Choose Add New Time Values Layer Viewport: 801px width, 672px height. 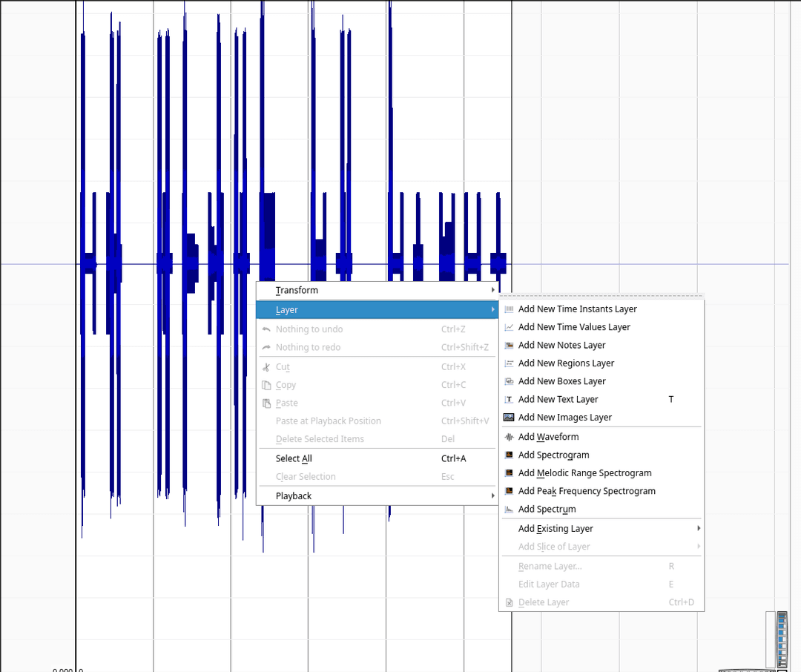coord(601,327)
